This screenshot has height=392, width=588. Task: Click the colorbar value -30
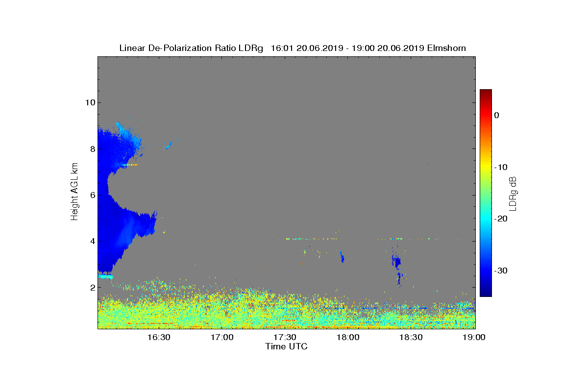point(500,271)
